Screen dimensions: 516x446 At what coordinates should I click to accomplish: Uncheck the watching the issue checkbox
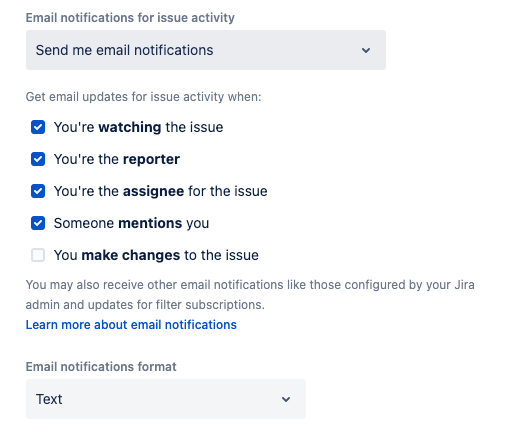38,127
